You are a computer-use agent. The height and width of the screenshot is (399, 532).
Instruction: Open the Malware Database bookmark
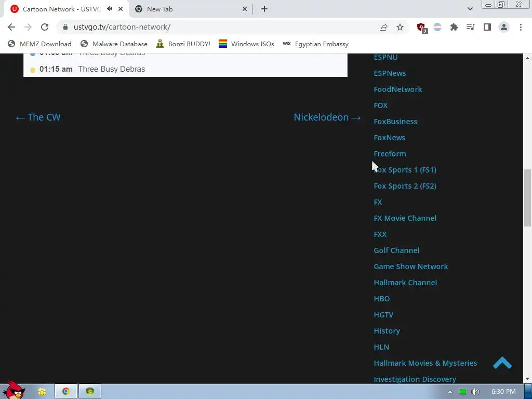pyautogui.click(x=114, y=44)
